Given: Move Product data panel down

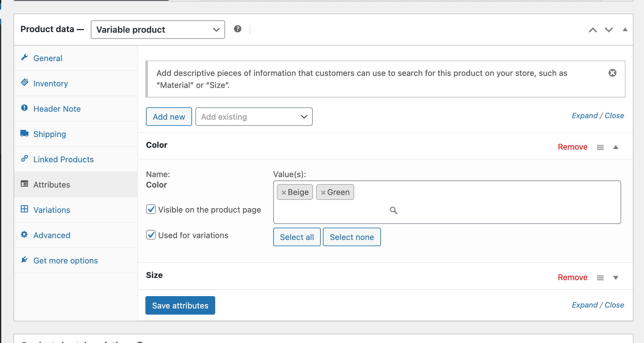Looking at the screenshot, I should pyautogui.click(x=608, y=30).
